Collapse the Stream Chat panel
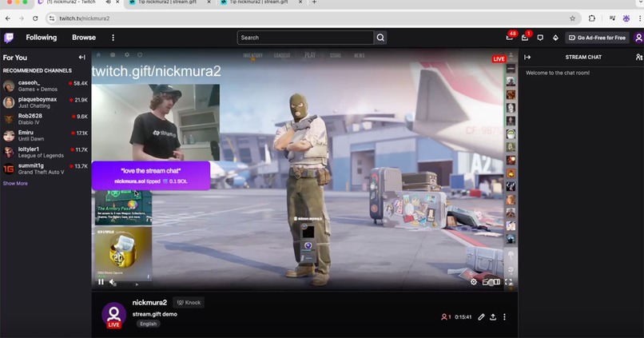Image resolution: width=644 pixels, height=338 pixels. coord(527,57)
